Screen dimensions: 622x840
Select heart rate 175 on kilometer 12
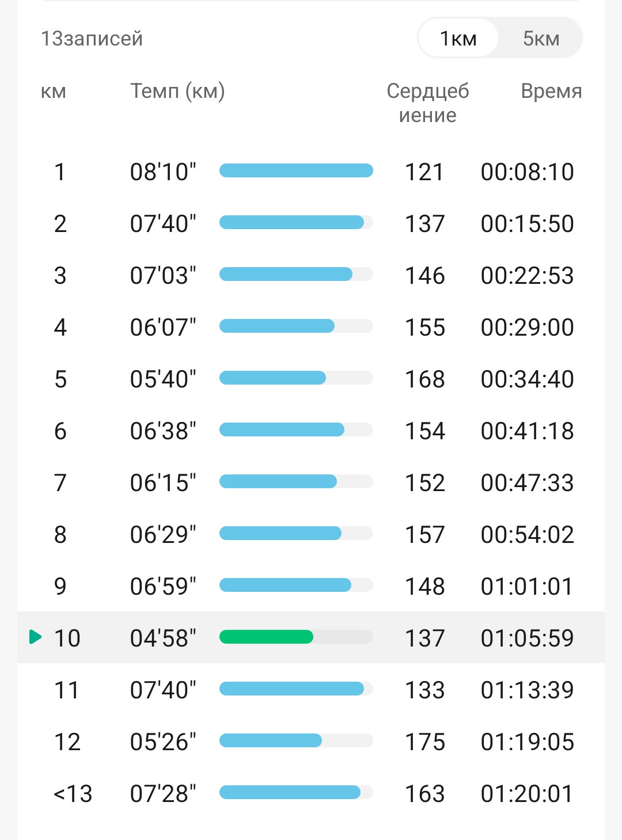pyautogui.click(x=425, y=742)
